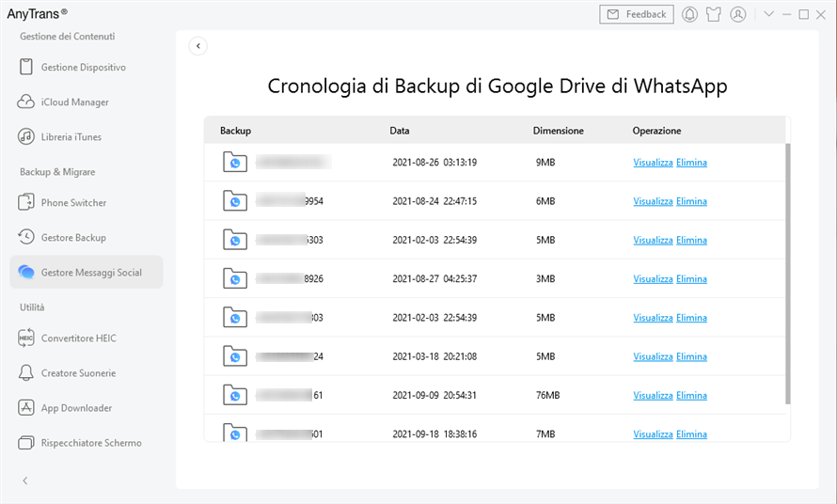837x504 pixels.
Task: Select Libreria iTunes in sidebar
Action: coord(71,136)
